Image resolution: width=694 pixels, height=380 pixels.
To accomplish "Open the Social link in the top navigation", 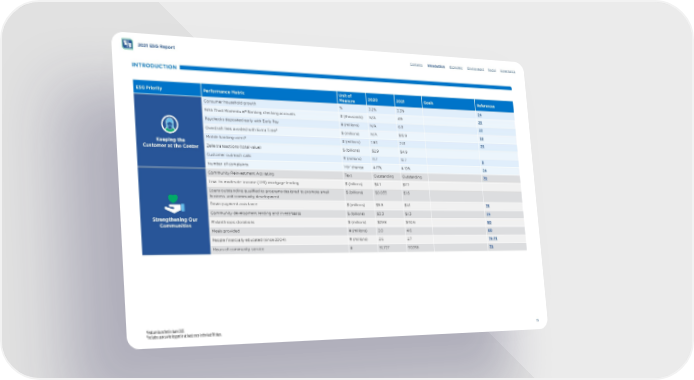I will tap(492, 70).
